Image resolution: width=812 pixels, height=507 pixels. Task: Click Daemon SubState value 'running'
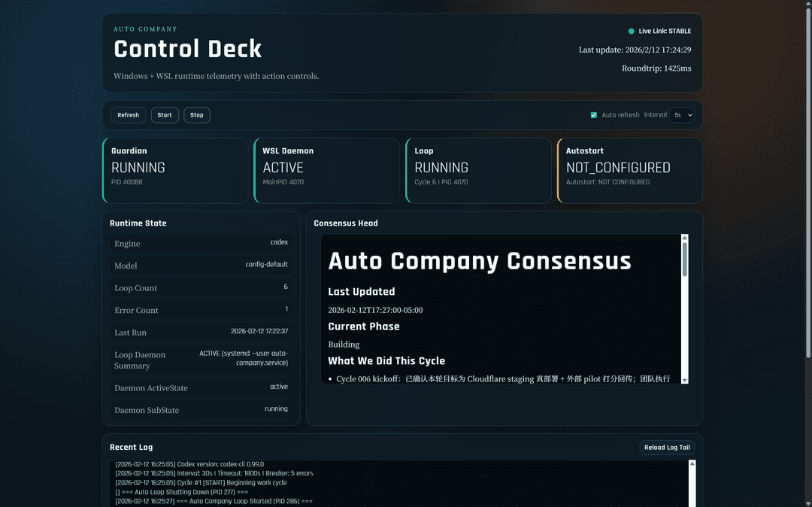(276, 408)
